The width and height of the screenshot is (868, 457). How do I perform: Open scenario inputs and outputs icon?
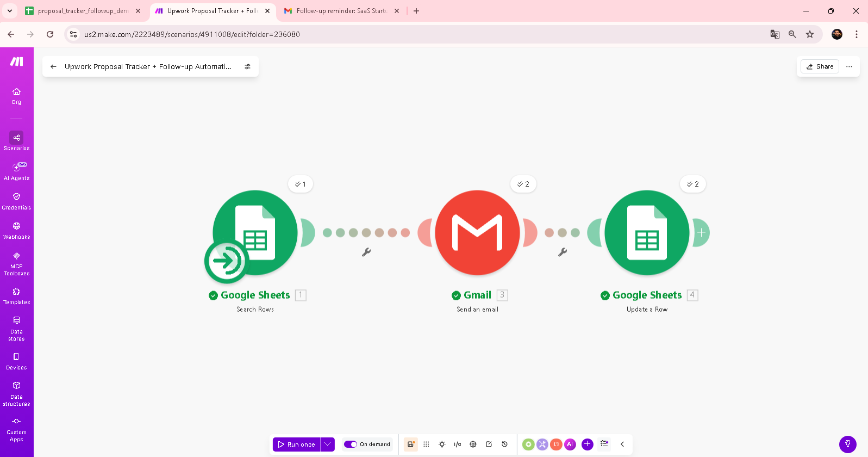[x=458, y=444]
